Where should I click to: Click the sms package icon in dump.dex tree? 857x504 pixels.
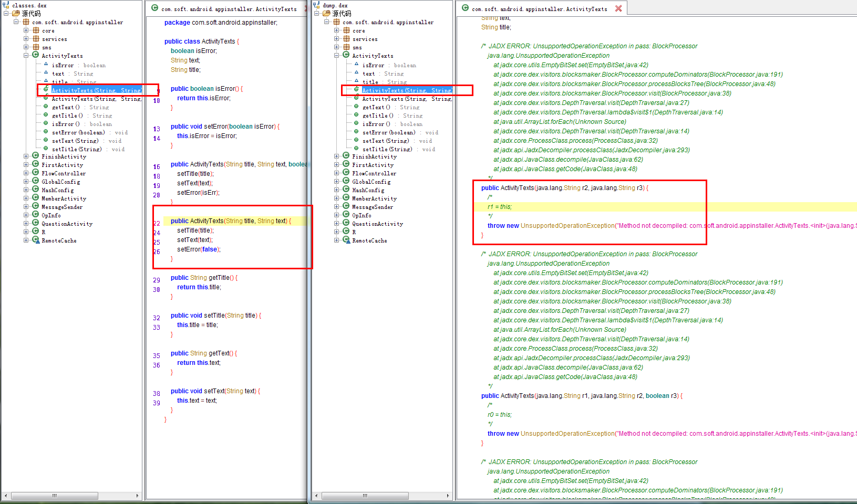click(346, 47)
